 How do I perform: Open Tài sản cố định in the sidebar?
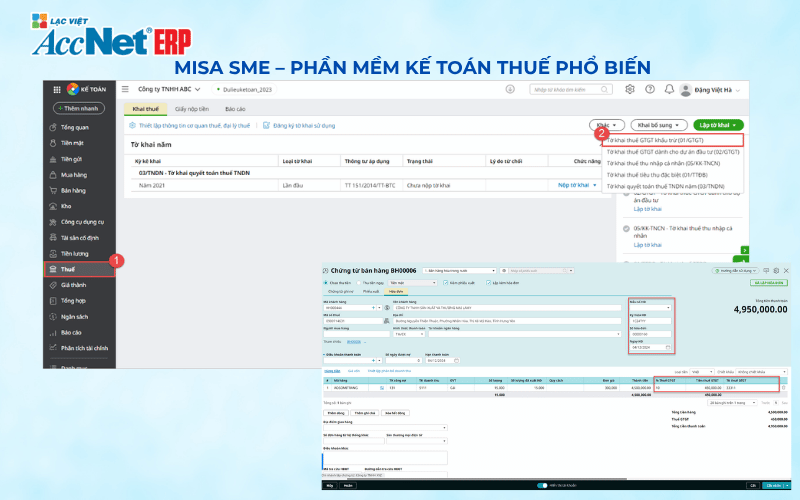74,238
